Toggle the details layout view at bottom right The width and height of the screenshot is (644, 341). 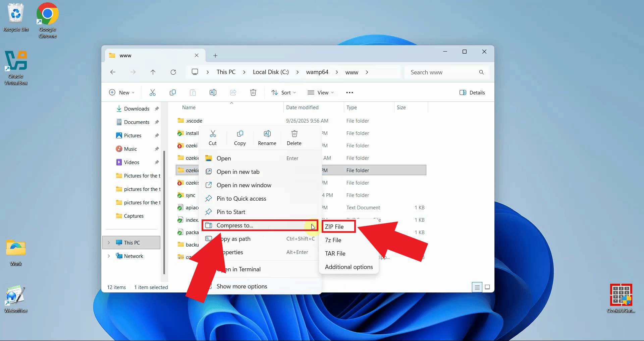(487, 287)
